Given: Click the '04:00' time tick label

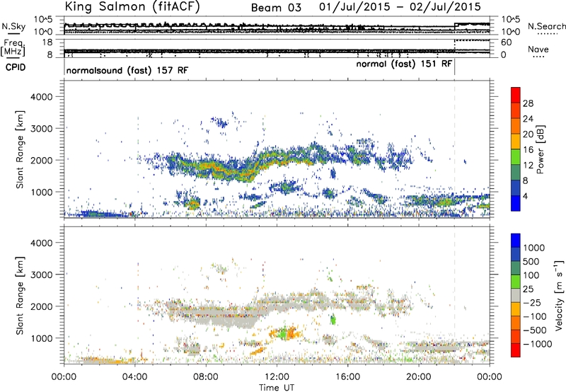Looking at the screenshot, I should point(135,377).
